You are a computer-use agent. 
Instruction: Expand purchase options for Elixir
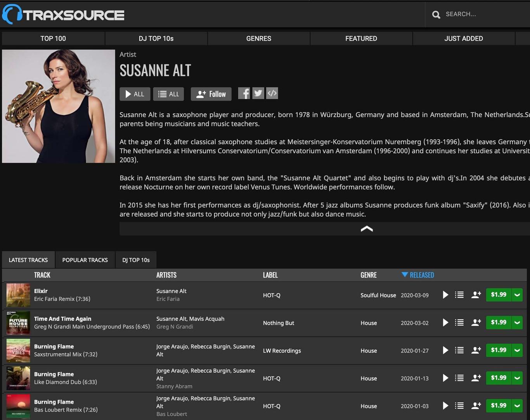click(x=517, y=295)
